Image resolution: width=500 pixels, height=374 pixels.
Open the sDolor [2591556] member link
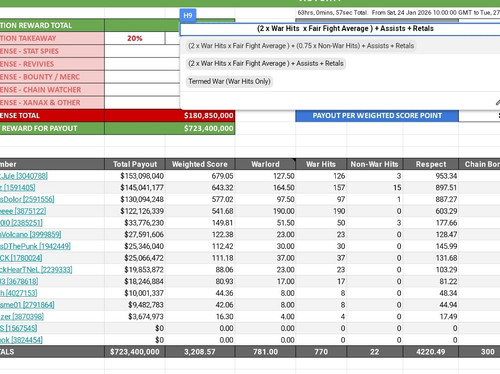pos(27,199)
